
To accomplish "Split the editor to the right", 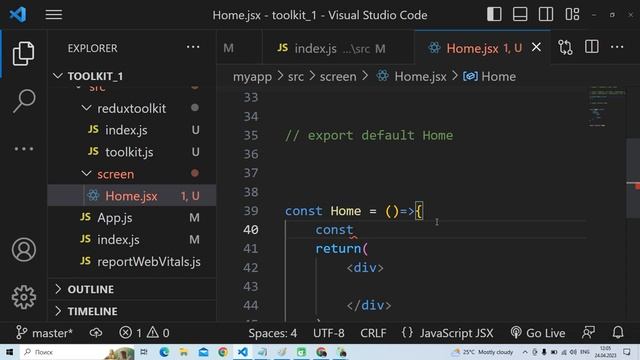I will tap(591, 47).
